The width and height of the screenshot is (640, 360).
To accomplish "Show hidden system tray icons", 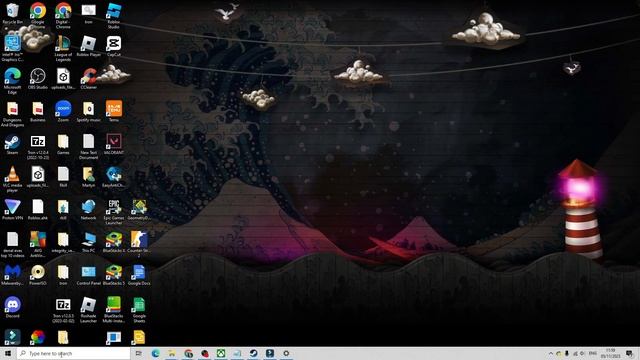I will pyautogui.click(x=550, y=353).
